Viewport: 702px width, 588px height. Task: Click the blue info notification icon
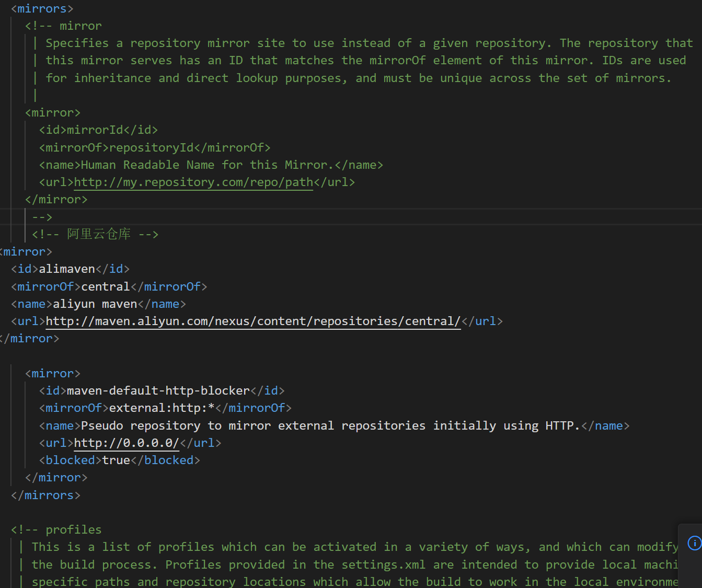click(694, 543)
